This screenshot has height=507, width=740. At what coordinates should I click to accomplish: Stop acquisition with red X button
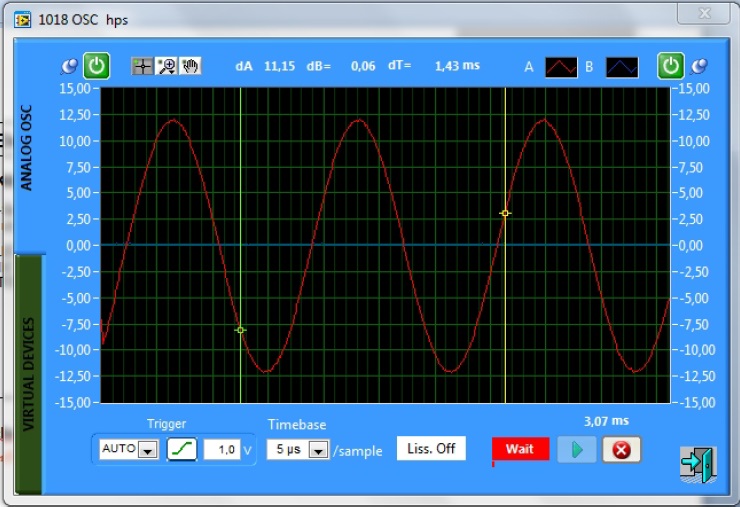point(622,450)
